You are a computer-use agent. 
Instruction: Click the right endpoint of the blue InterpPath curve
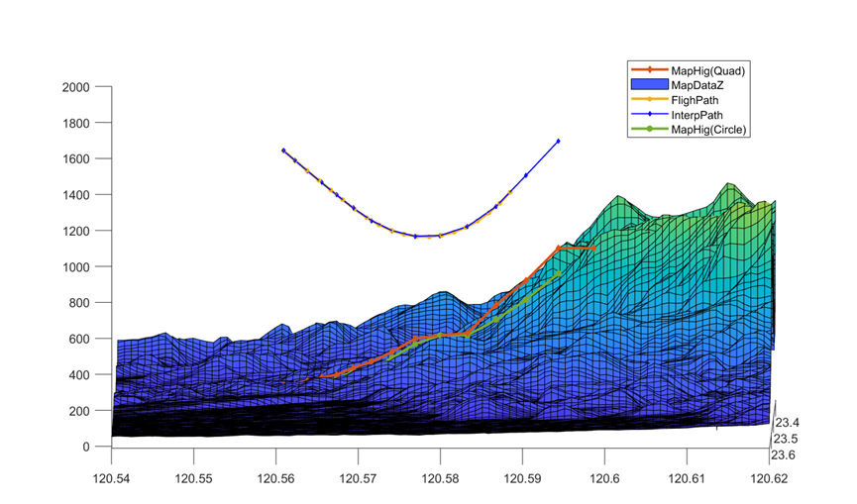559,141
